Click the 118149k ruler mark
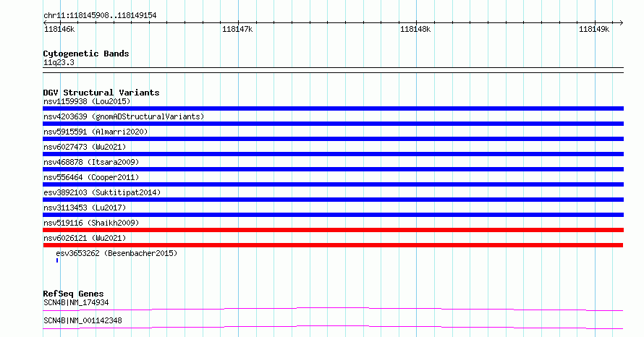This screenshot has height=337, width=644. [x=594, y=29]
